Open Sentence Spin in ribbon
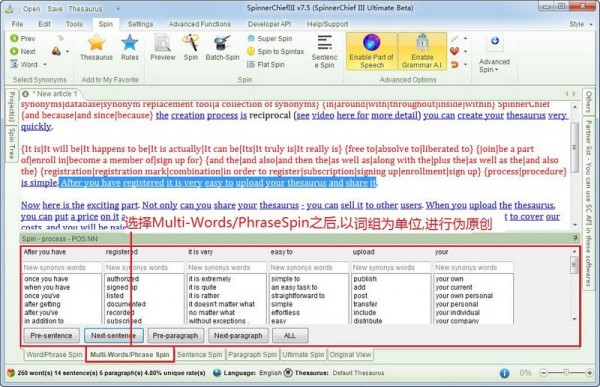Image resolution: width=600 pixels, height=387 pixels. (324, 52)
